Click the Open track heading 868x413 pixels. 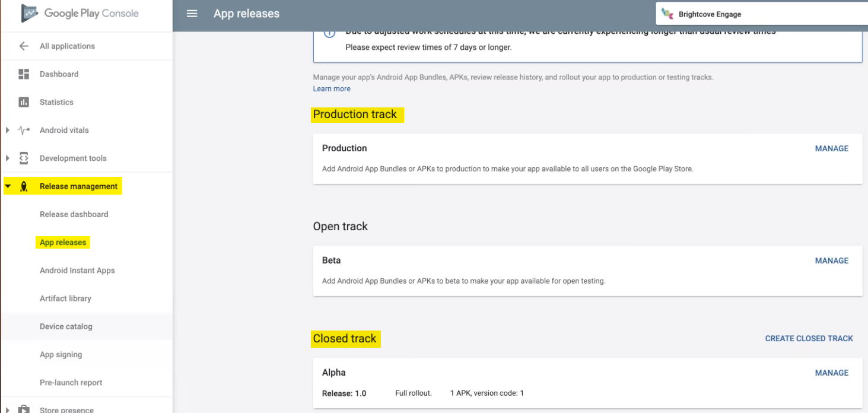pos(340,226)
